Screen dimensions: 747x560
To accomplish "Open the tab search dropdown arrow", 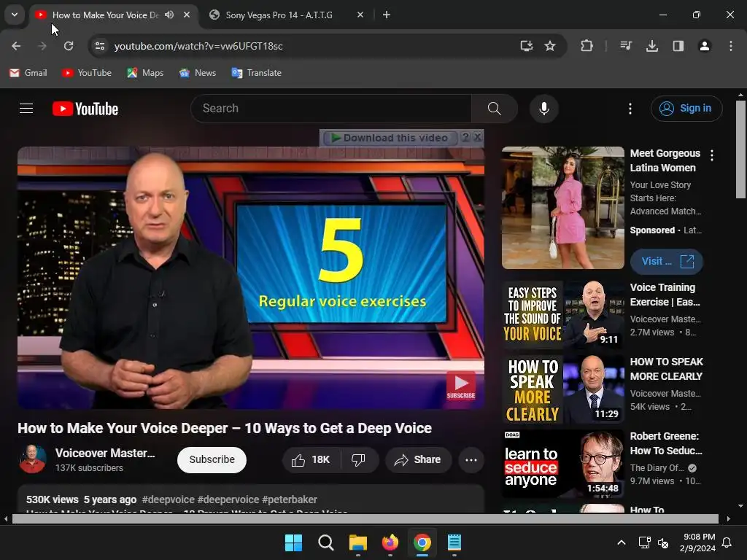I will 15,15.
